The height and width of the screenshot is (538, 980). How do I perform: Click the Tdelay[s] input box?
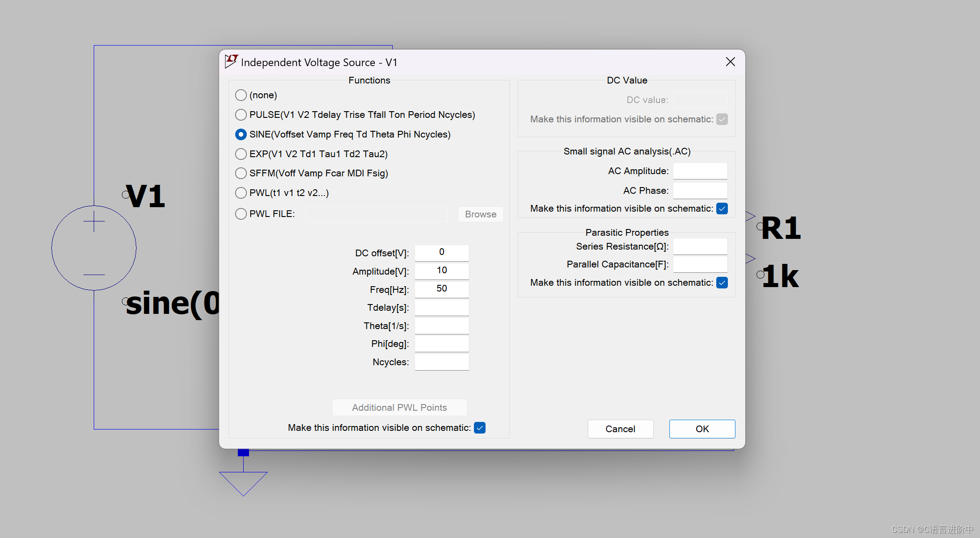coord(441,308)
